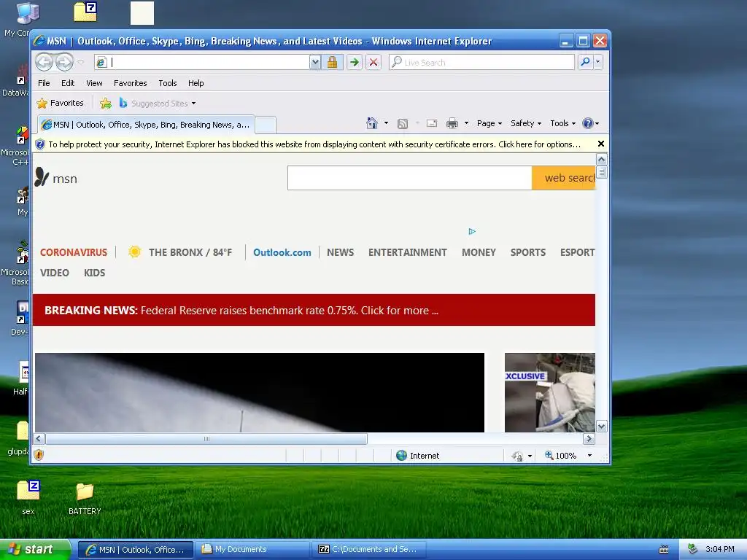The width and height of the screenshot is (747, 560).
Task: Click the RSS feeds icon
Action: [403, 124]
